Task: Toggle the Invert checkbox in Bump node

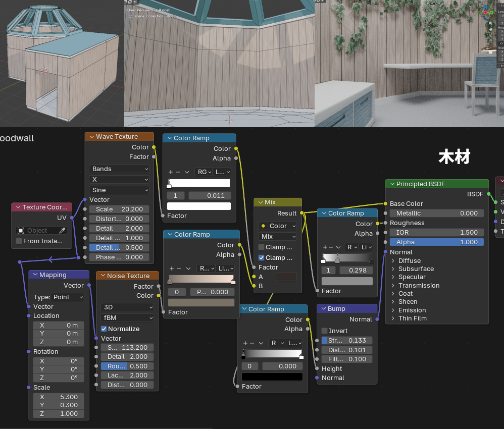Action: (x=325, y=331)
